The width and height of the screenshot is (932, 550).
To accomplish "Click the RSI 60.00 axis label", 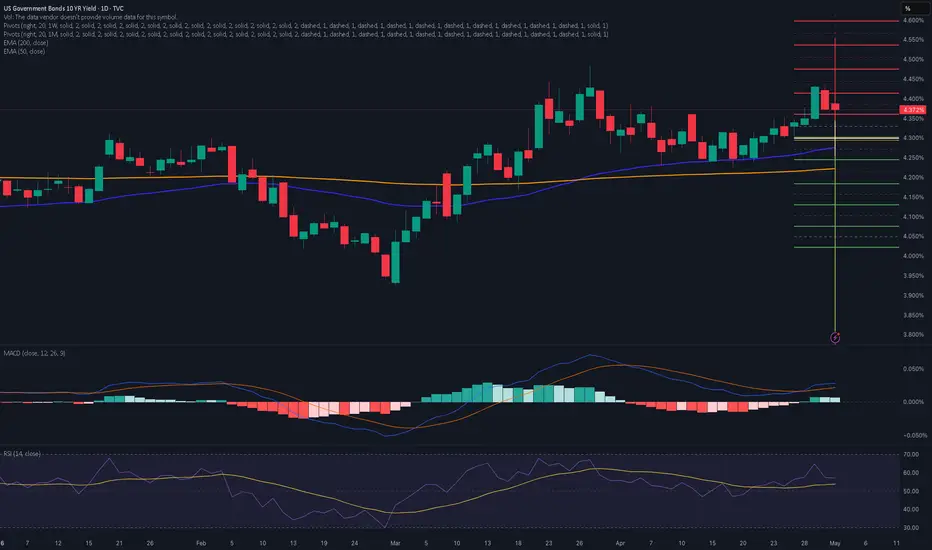I will 911,473.
